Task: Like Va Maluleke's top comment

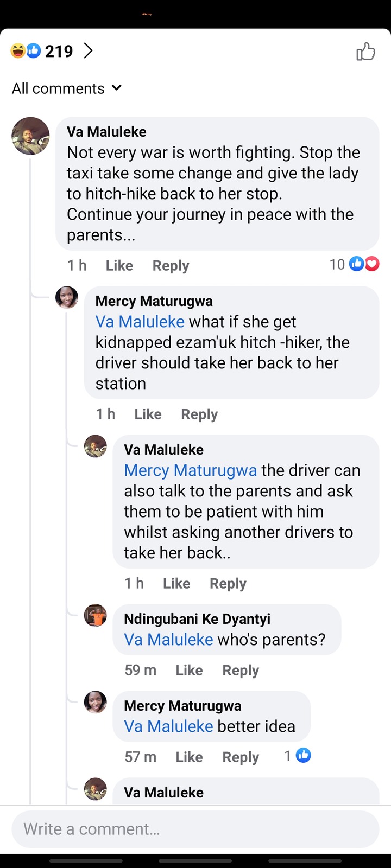Action: click(x=119, y=265)
